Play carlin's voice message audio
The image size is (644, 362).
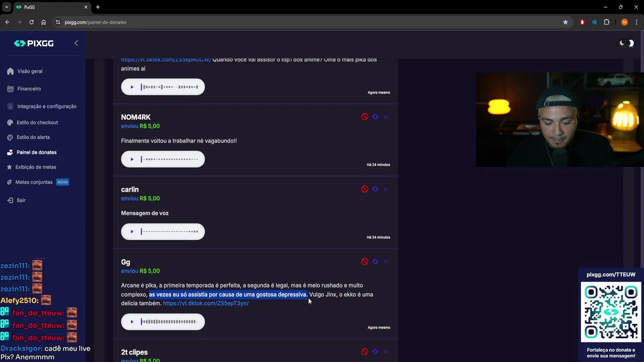(132, 232)
